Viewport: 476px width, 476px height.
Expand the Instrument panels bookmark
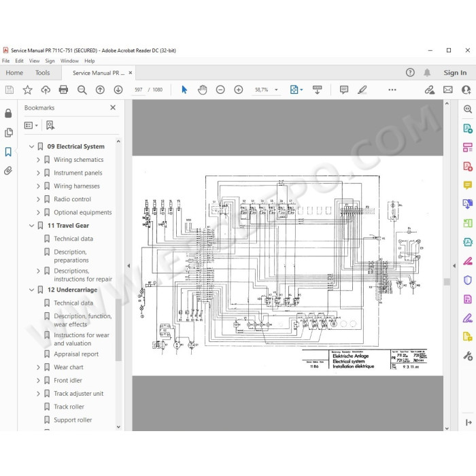pyautogui.click(x=38, y=173)
